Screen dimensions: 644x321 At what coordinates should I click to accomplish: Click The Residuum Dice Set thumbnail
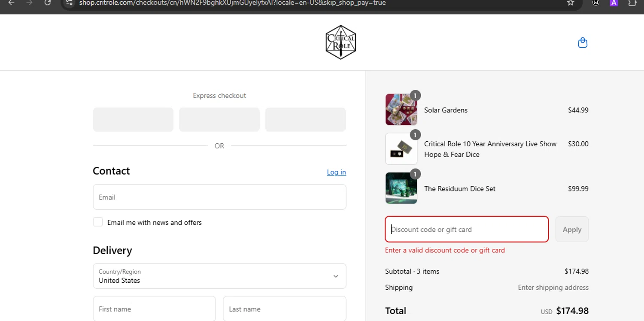(401, 188)
